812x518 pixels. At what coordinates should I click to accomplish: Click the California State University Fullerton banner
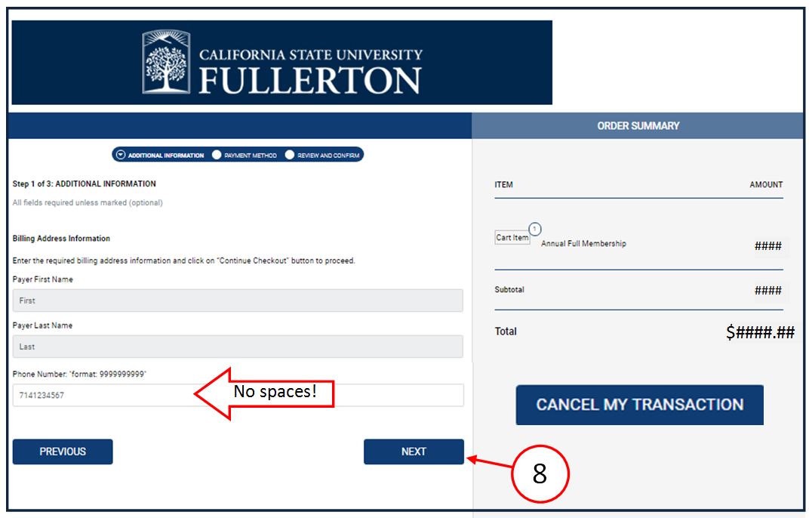click(x=281, y=62)
